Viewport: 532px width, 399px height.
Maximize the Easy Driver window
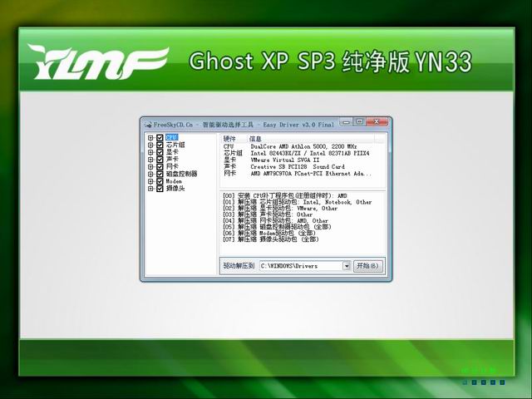[x=360, y=122]
